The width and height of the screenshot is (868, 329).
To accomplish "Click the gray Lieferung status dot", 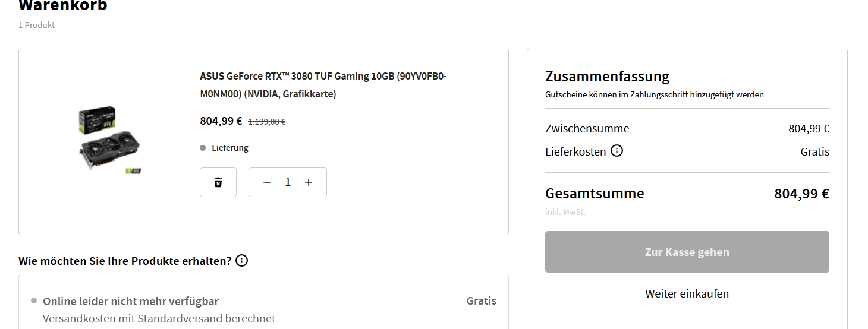I will (203, 148).
